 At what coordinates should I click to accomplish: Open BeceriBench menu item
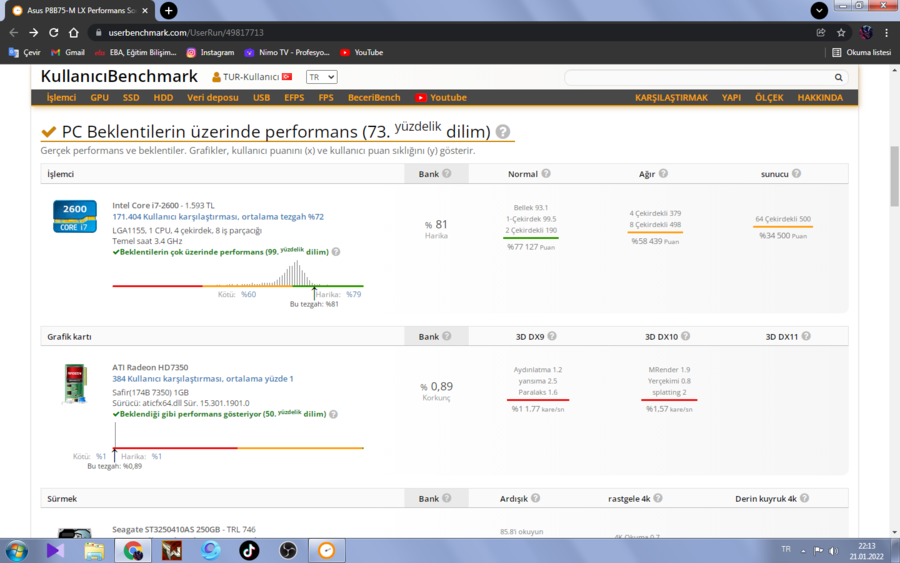tap(374, 98)
